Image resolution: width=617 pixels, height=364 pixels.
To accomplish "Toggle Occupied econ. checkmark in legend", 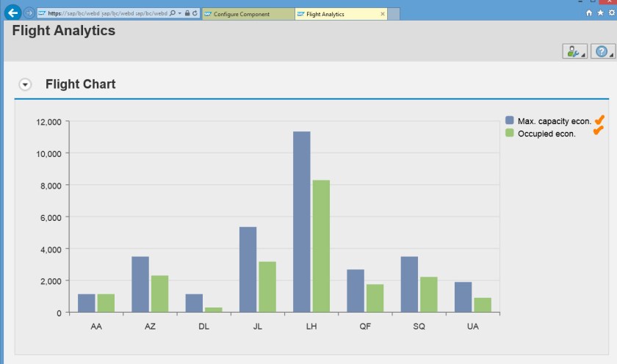I will 598,131.
